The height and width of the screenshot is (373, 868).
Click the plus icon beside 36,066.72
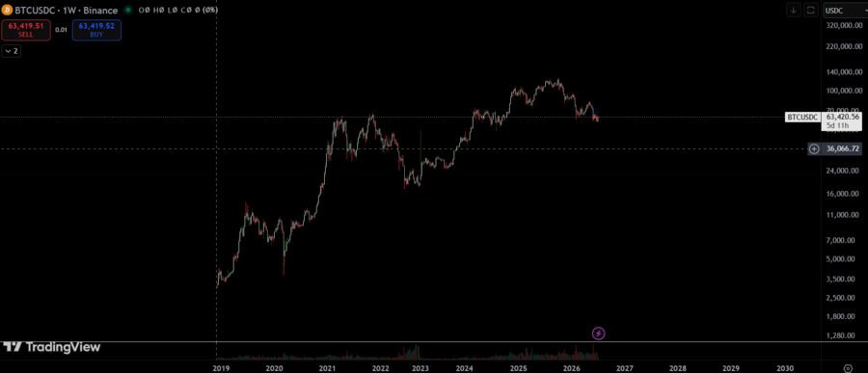coord(814,148)
